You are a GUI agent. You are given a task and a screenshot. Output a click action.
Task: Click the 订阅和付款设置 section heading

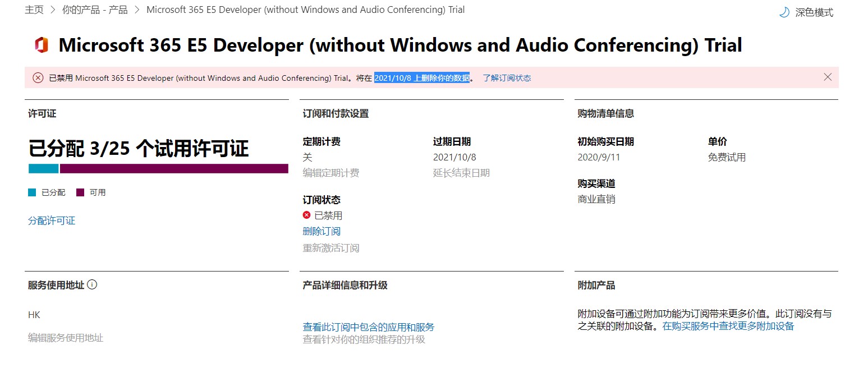(336, 113)
